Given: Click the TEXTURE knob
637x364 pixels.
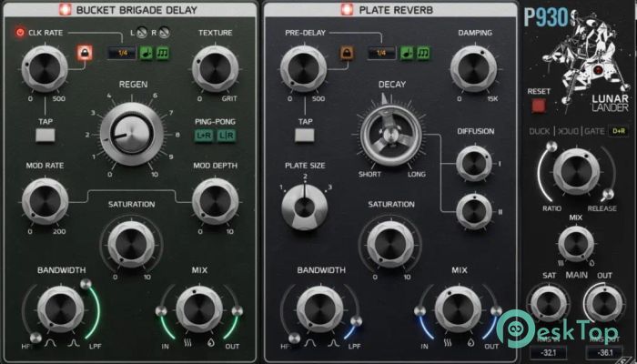Looking at the screenshot, I should (x=216, y=69).
